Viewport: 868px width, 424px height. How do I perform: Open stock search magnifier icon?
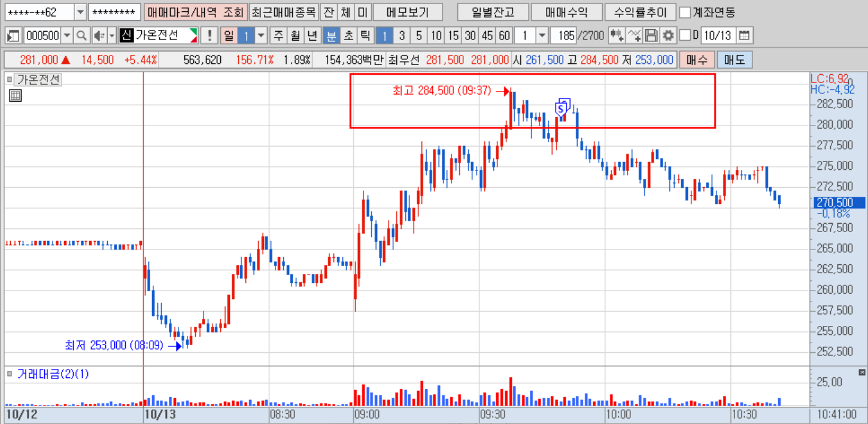(x=81, y=36)
